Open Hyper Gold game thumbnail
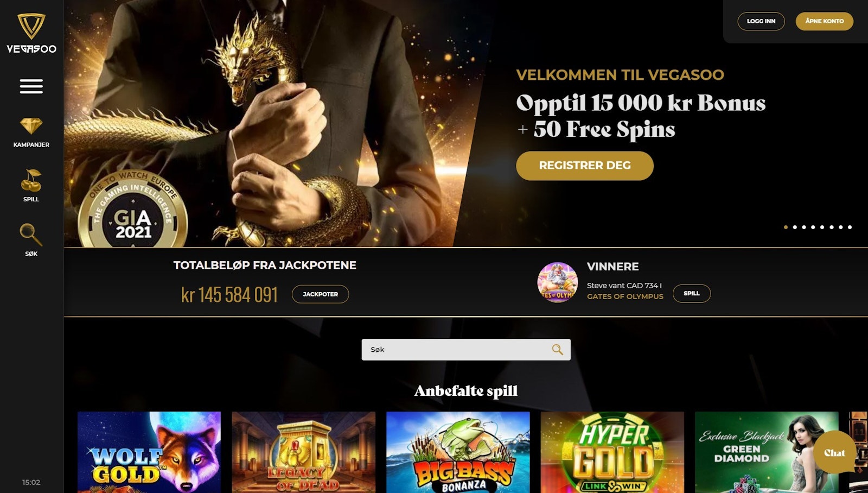The width and height of the screenshot is (868, 493). point(612,452)
